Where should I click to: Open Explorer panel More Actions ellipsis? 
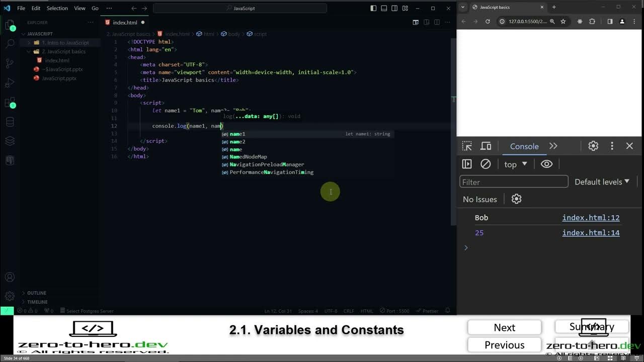click(x=91, y=23)
